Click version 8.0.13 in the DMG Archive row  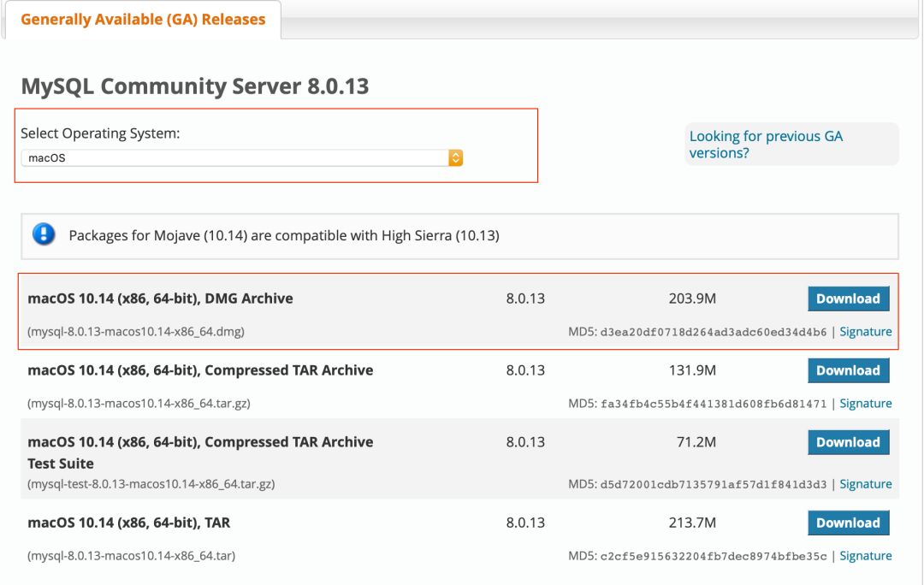point(525,298)
